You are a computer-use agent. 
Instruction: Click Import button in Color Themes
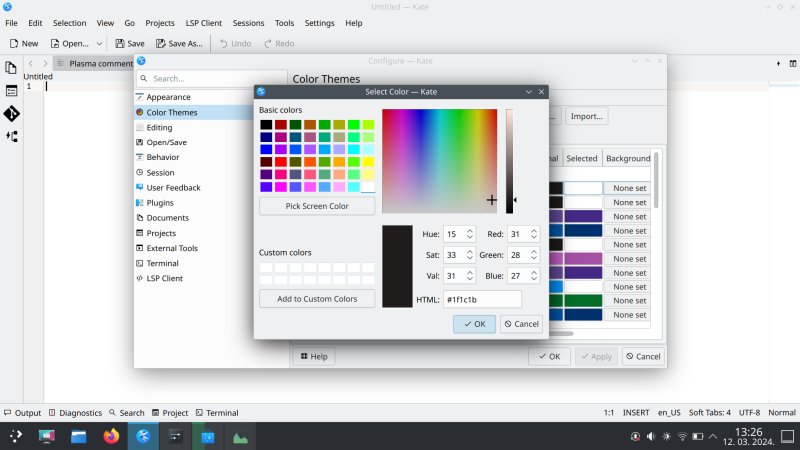(x=586, y=116)
